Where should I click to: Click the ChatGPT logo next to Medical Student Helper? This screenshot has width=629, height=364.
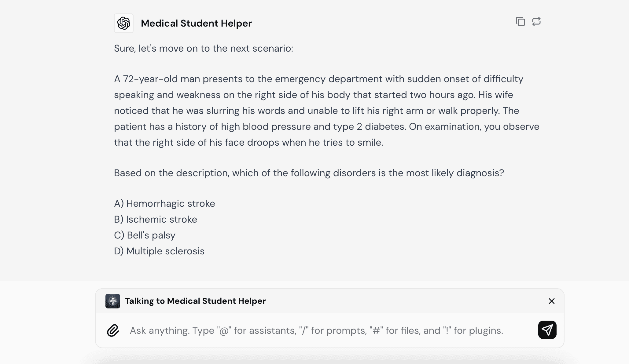point(124,23)
